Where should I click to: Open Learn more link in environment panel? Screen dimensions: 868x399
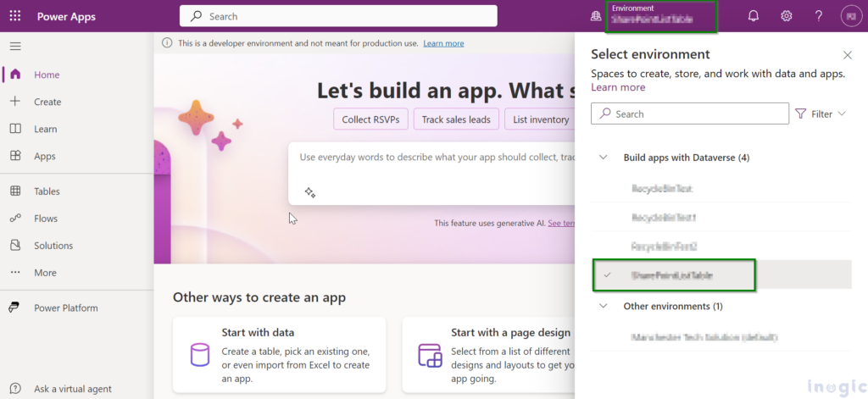pos(618,87)
